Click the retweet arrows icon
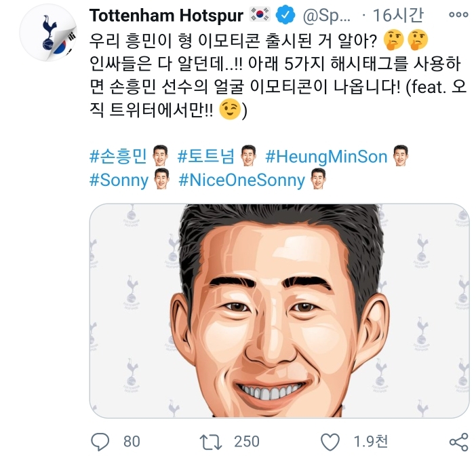The image size is (476, 458). pyautogui.click(x=211, y=442)
